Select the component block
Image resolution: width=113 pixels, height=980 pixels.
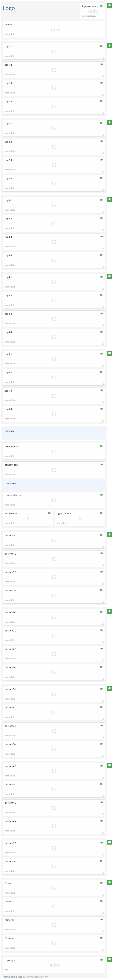[54, 484]
